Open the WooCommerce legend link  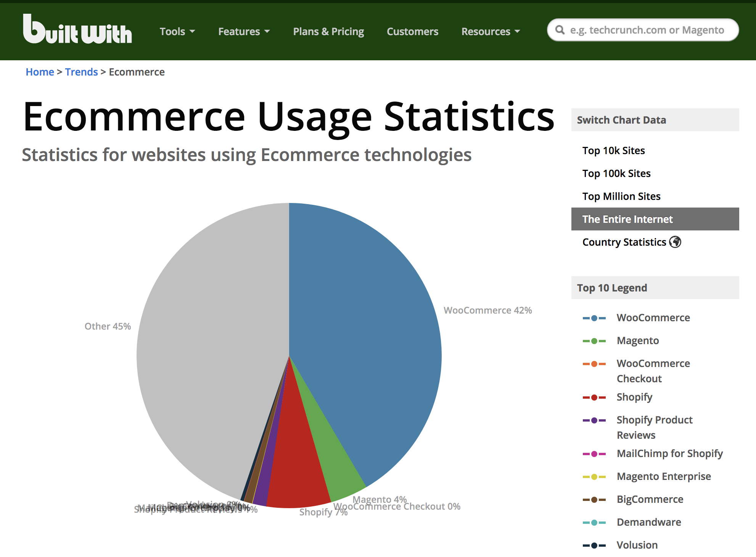pos(653,318)
